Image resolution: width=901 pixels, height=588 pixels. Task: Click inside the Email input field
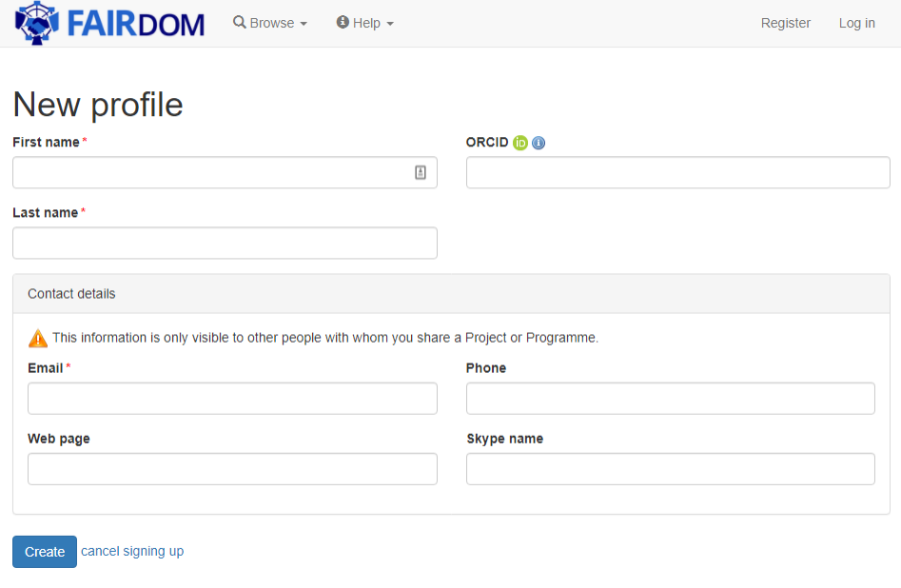coord(232,398)
